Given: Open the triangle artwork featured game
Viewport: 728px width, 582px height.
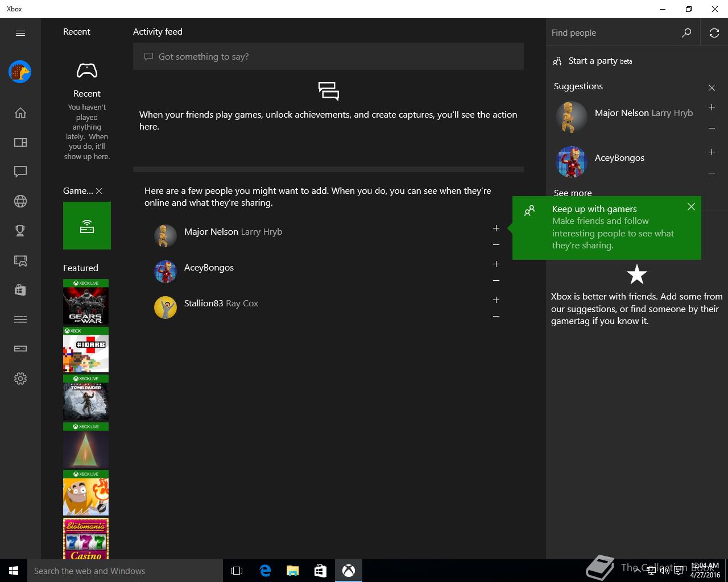Looking at the screenshot, I should (86, 445).
